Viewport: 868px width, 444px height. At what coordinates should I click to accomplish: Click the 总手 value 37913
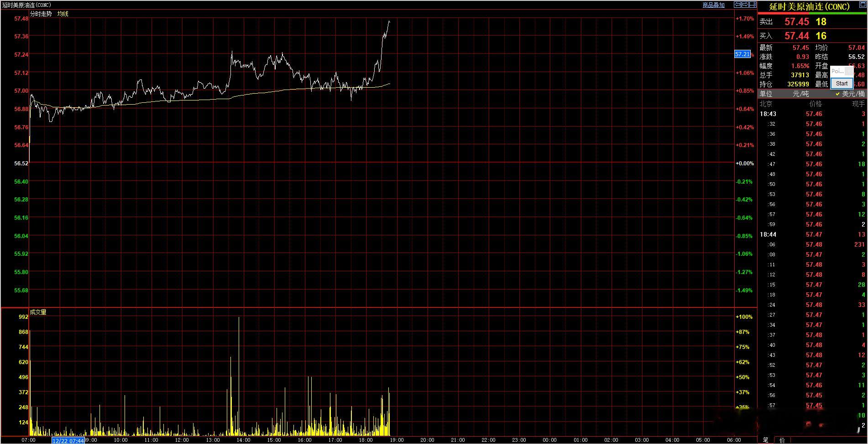point(800,75)
